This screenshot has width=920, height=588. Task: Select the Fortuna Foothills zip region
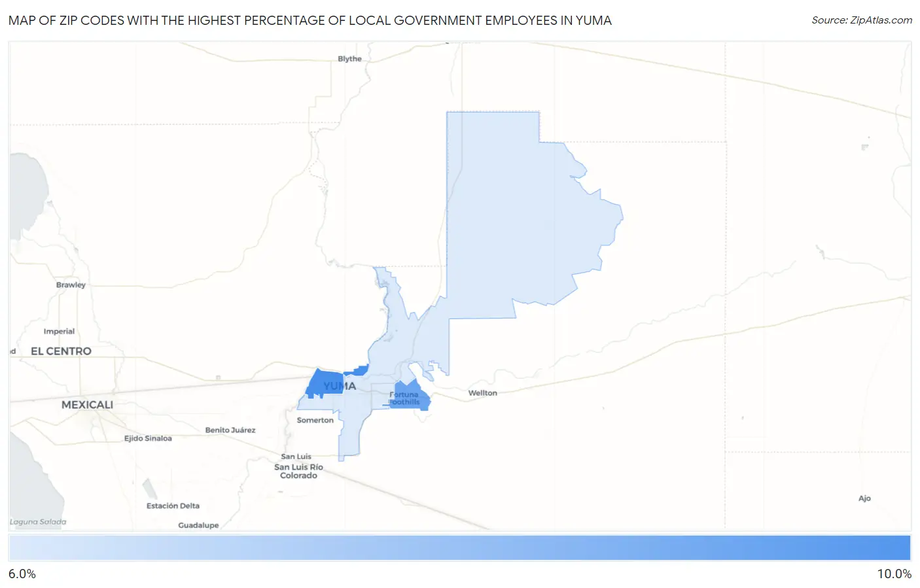(411, 397)
